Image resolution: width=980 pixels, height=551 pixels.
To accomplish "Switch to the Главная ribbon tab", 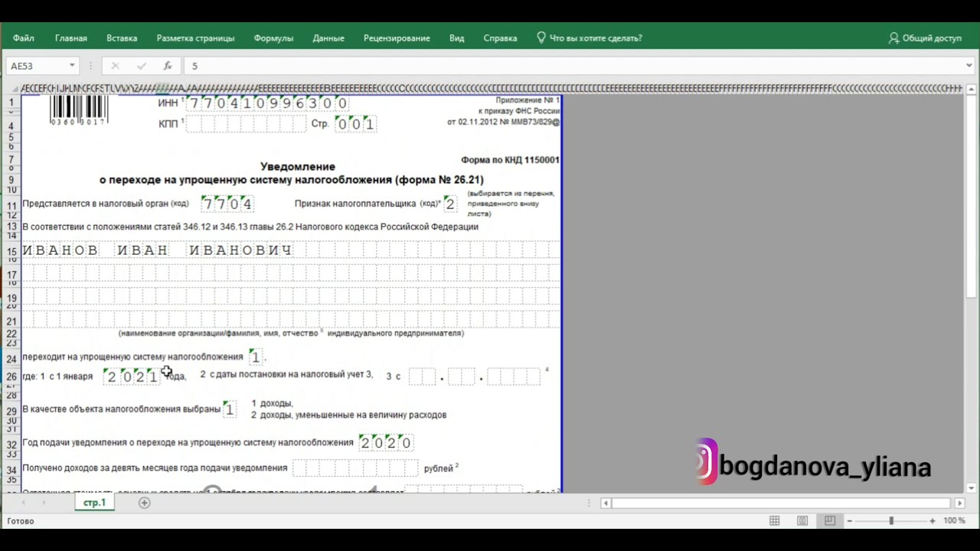I will pyautogui.click(x=70, y=37).
